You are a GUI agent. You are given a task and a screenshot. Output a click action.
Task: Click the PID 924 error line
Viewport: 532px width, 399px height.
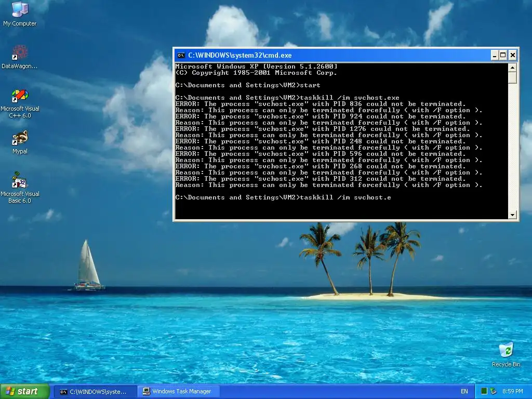(320, 116)
